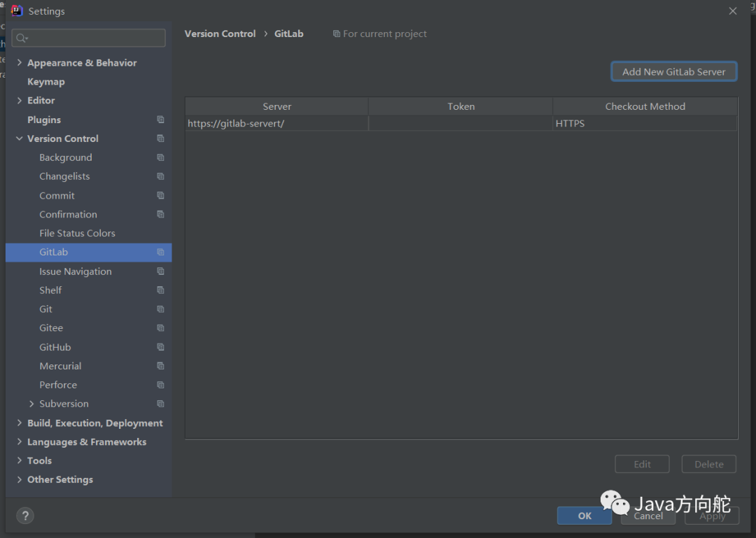
Task: Click the project-level icon next to Confirmation
Action: 160,214
